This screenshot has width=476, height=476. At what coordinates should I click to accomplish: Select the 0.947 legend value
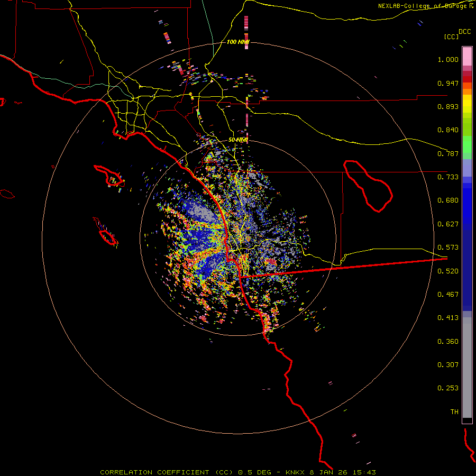click(448, 83)
